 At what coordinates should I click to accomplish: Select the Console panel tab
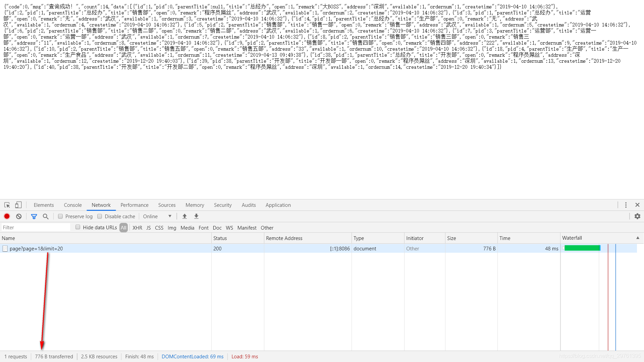click(72, 205)
